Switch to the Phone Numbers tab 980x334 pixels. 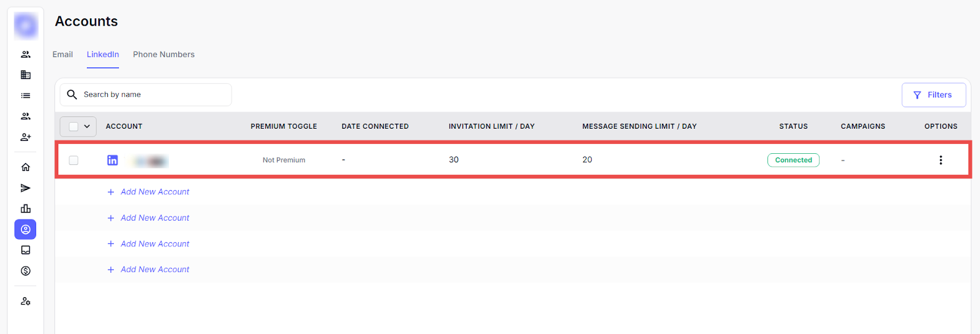click(164, 55)
